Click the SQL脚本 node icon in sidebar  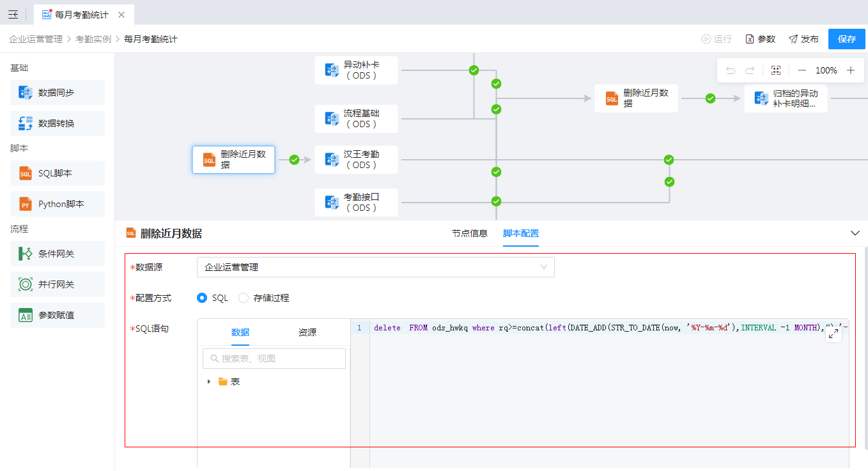[26, 173]
